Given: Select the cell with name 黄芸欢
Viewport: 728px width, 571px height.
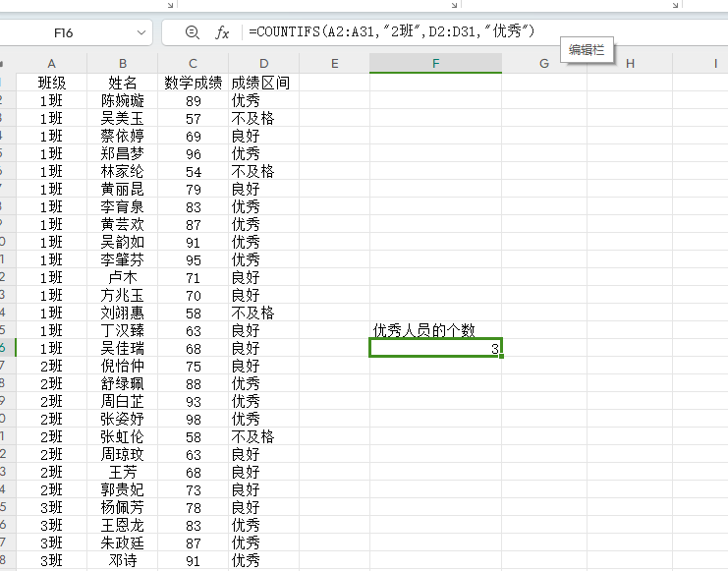Looking at the screenshot, I should [x=123, y=224].
